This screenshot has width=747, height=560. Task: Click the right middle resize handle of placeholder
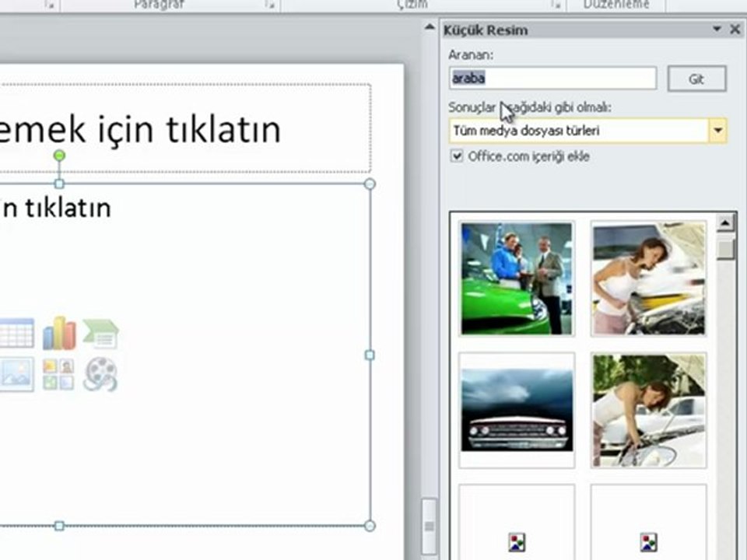coord(370,355)
